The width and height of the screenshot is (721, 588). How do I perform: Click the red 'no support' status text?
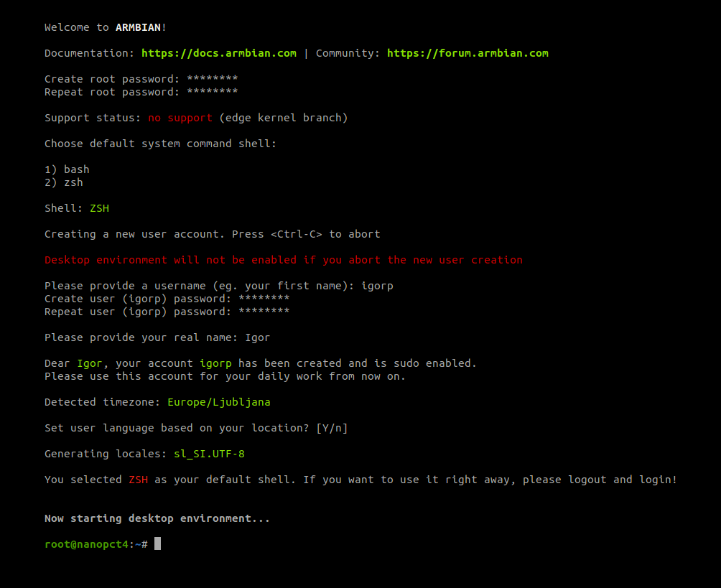click(x=180, y=118)
